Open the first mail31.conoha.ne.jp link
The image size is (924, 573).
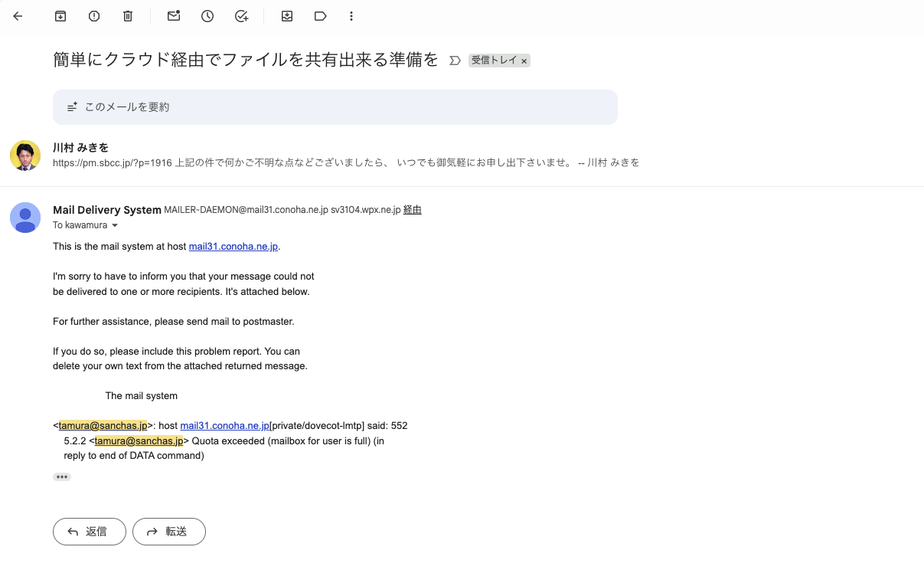coord(233,246)
